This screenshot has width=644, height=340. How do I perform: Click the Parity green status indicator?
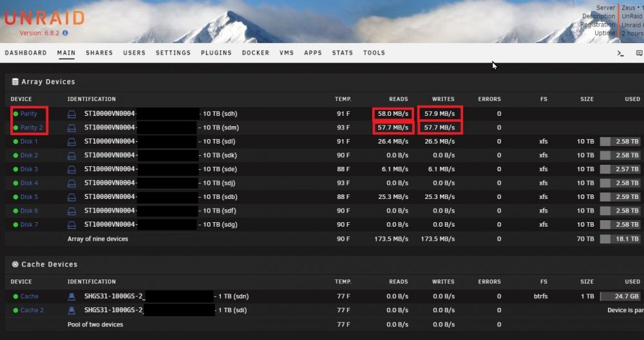pos(15,114)
